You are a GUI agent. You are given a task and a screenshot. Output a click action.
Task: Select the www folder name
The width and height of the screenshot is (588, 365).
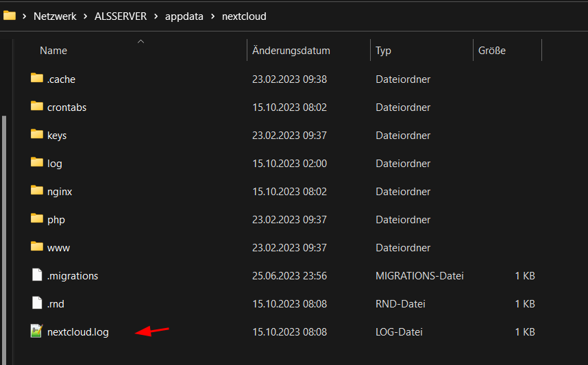click(58, 248)
